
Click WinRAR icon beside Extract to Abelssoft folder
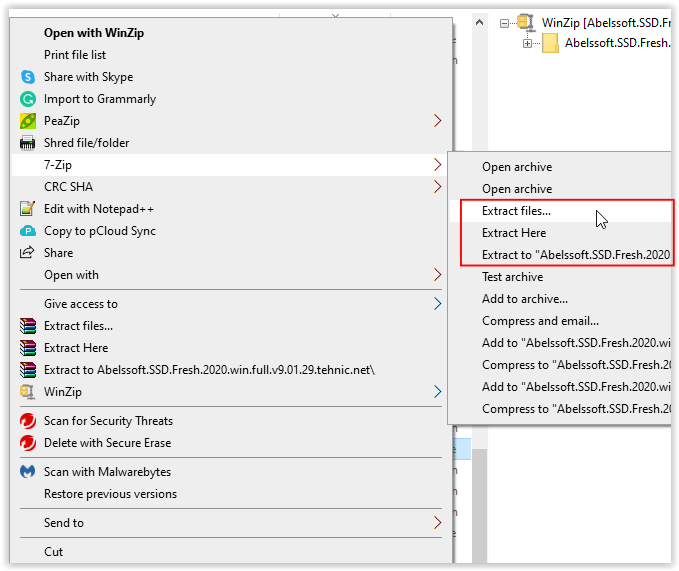coord(28,370)
